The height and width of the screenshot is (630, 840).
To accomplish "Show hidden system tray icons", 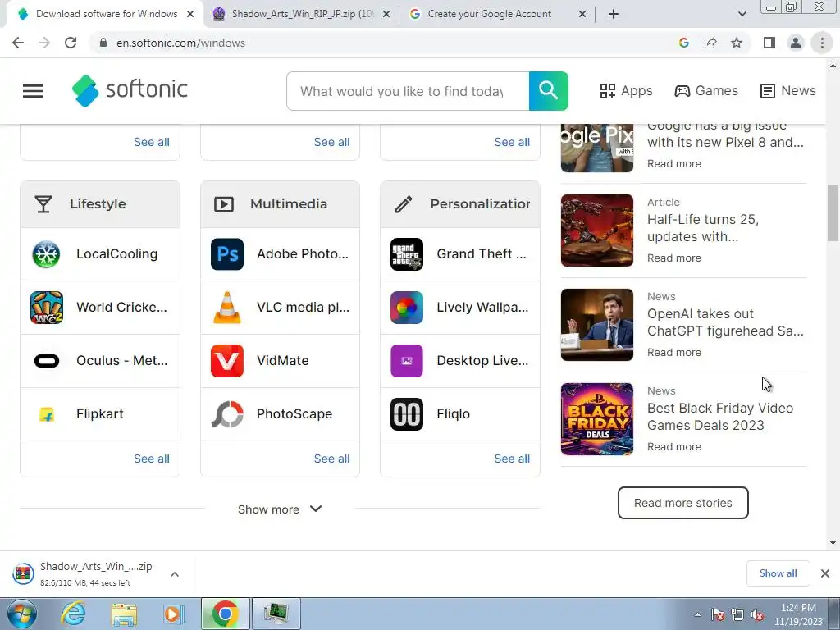I will click(x=697, y=615).
